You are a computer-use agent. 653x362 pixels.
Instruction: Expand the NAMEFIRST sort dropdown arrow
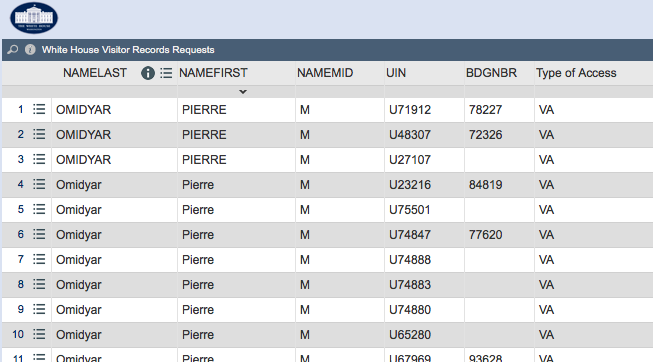[x=243, y=92]
